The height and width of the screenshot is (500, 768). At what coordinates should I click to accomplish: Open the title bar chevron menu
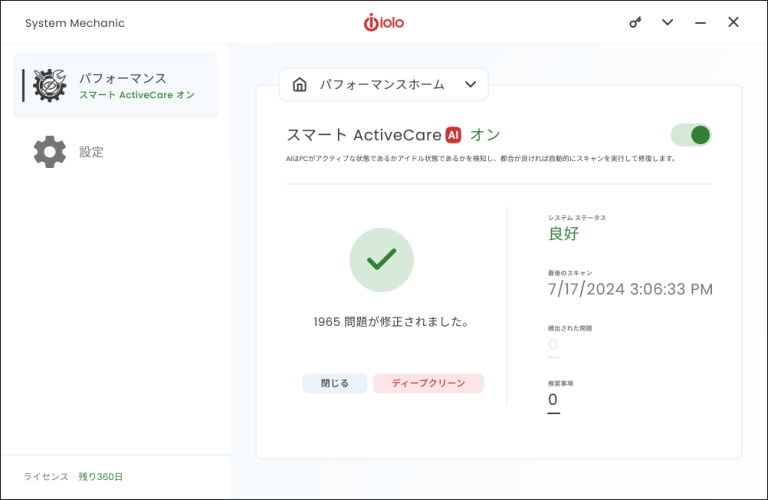(x=667, y=23)
